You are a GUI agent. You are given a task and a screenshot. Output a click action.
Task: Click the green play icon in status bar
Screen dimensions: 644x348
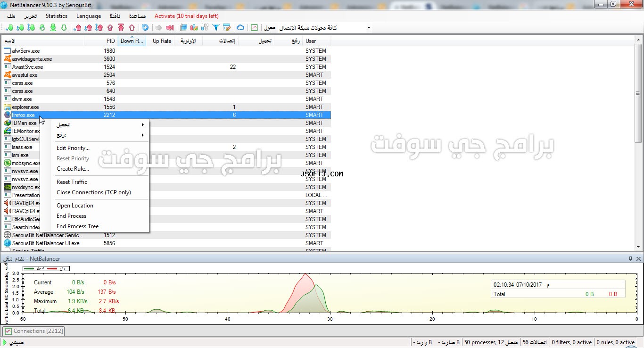[x=5, y=342]
